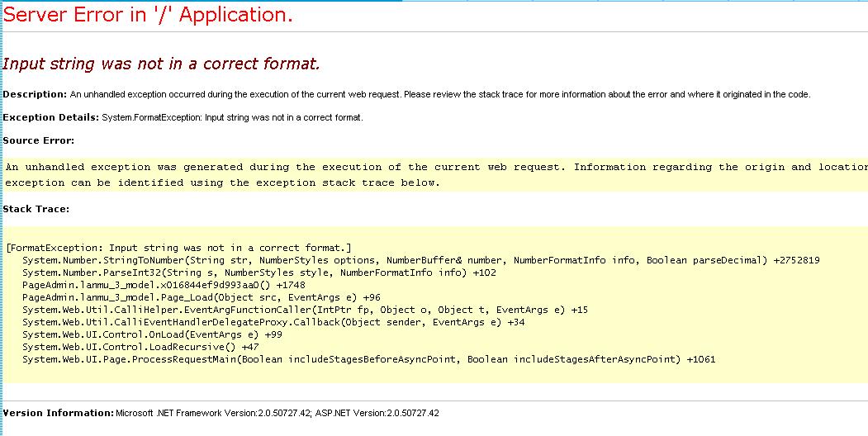Click the bold "Version Information:" label
The height and width of the screenshot is (436, 868).
pos(58,412)
